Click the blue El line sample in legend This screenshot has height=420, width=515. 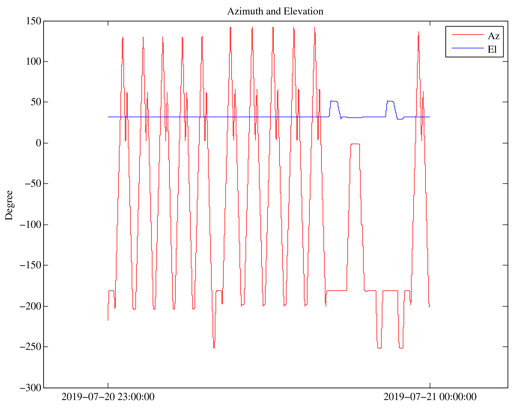467,48
